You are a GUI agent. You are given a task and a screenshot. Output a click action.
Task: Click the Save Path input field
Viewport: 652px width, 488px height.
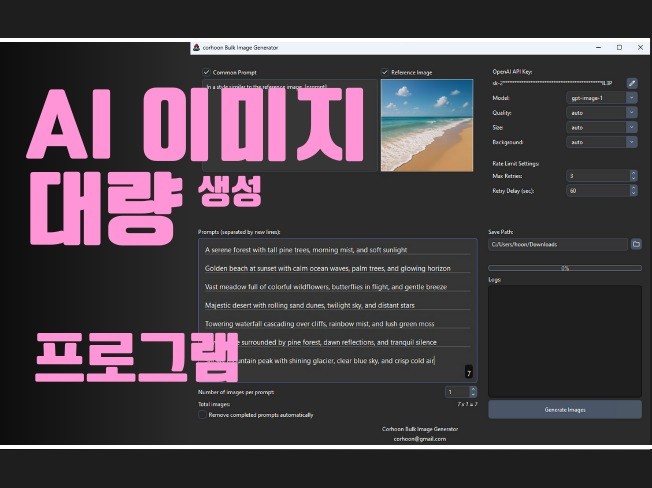pyautogui.click(x=558, y=244)
